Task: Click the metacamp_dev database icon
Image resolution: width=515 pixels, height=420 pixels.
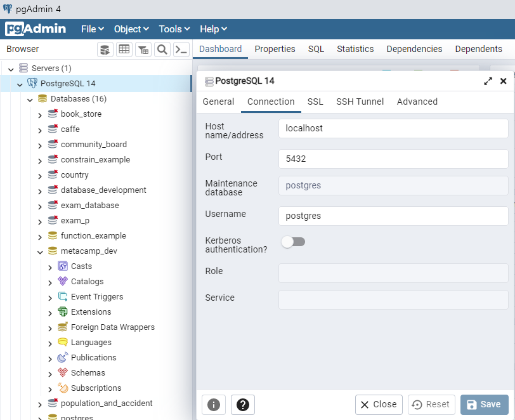Action: click(x=53, y=251)
